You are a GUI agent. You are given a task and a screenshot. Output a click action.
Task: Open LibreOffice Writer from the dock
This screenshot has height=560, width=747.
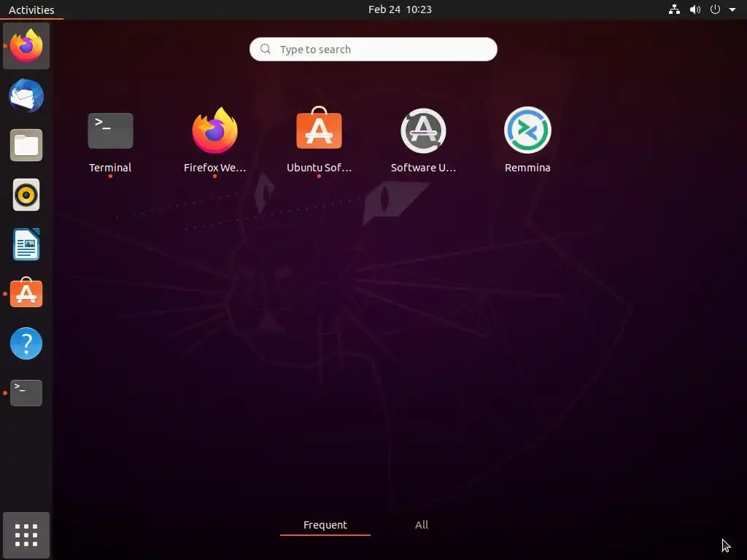(26, 244)
